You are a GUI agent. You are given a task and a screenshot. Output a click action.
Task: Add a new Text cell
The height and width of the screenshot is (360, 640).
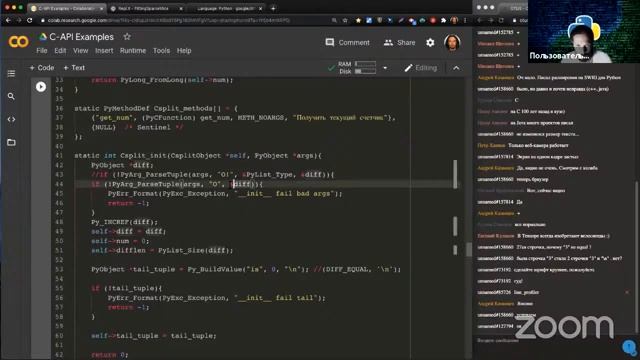74,68
